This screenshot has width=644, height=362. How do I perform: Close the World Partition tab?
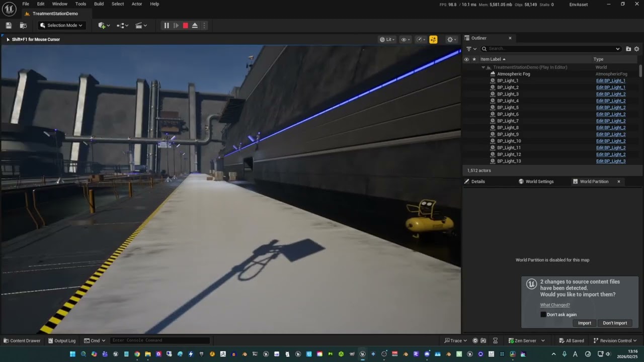[619, 182]
